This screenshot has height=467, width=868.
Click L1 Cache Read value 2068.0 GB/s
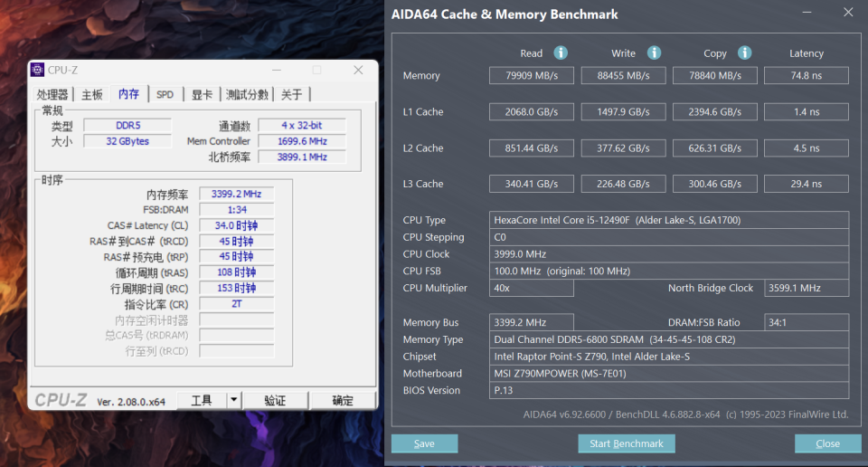[x=532, y=111]
